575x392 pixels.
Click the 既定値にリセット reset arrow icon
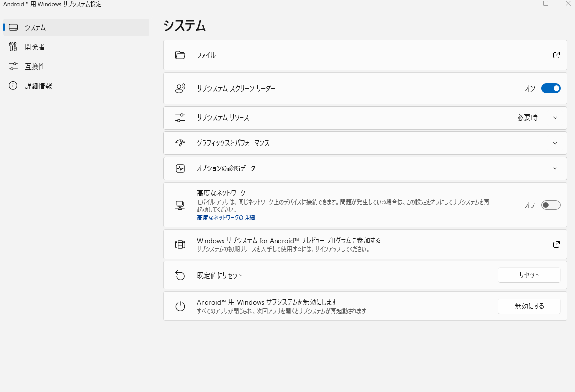pos(180,275)
